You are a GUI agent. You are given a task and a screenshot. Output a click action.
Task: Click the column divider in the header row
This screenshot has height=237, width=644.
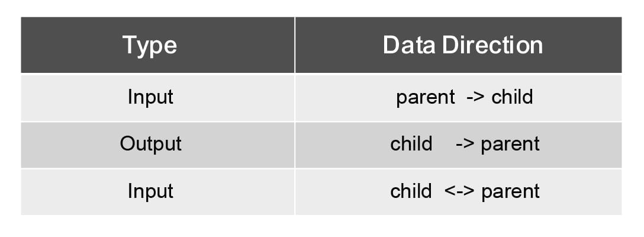coord(295,45)
